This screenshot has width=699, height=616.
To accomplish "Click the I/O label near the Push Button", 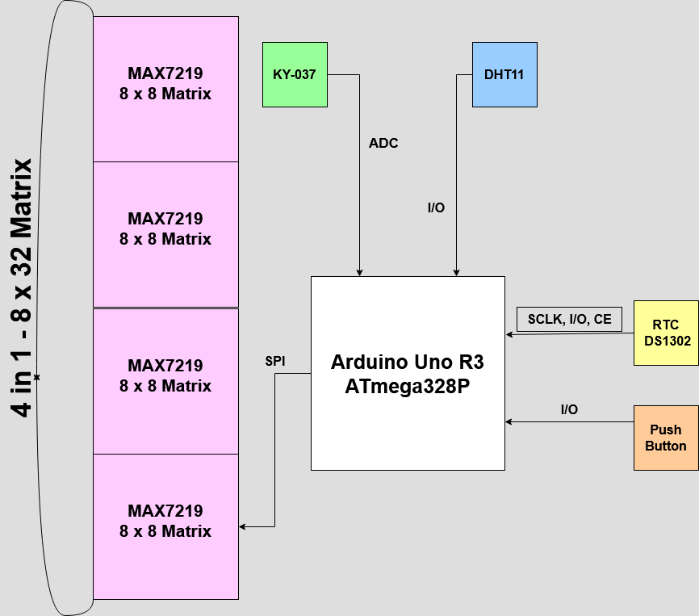I will coord(568,410).
